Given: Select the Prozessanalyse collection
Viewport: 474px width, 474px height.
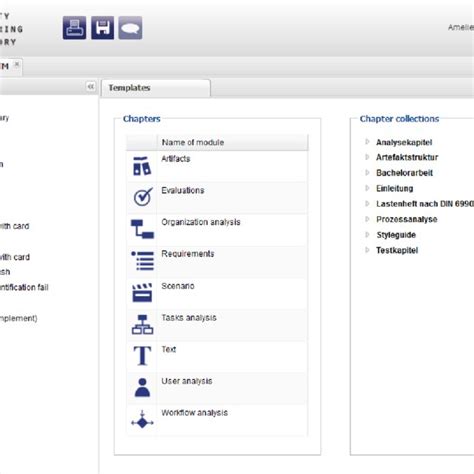Looking at the screenshot, I should click(407, 219).
